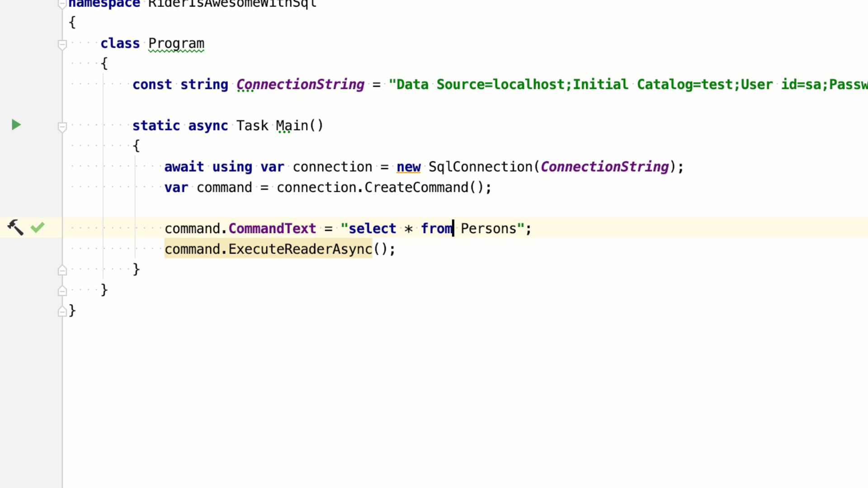Collapse the outer class closing brace block
The width and height of the screenshot is (868, 488).
[62, 290]
